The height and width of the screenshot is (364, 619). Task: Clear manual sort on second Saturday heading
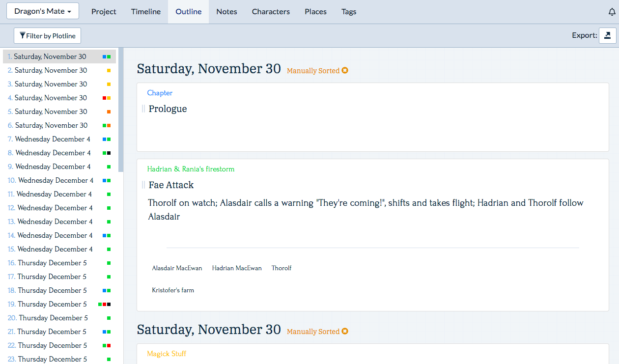coord(345,332)
